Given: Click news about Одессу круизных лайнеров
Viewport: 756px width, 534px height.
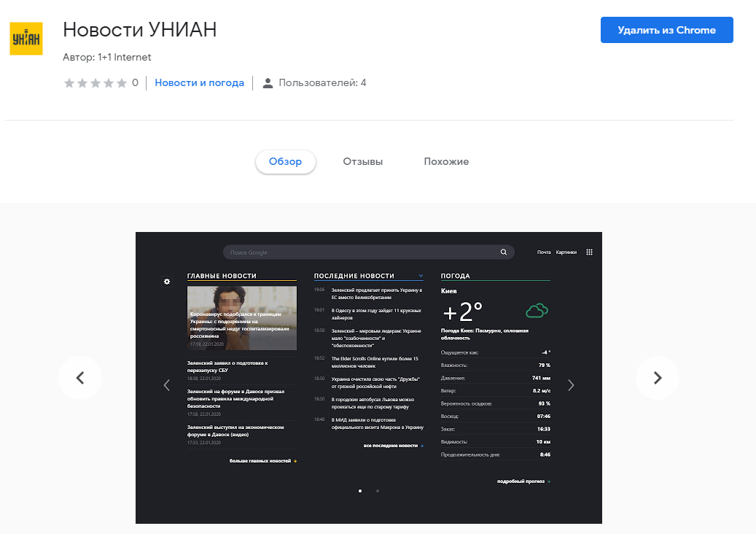Looking at the screenshot, I should tap(376, 314).
